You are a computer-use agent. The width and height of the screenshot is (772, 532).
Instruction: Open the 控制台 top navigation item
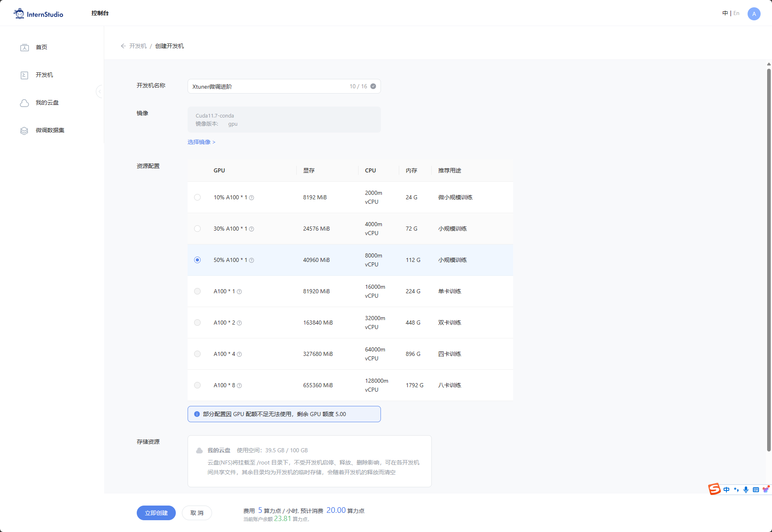tap(100, 13)
